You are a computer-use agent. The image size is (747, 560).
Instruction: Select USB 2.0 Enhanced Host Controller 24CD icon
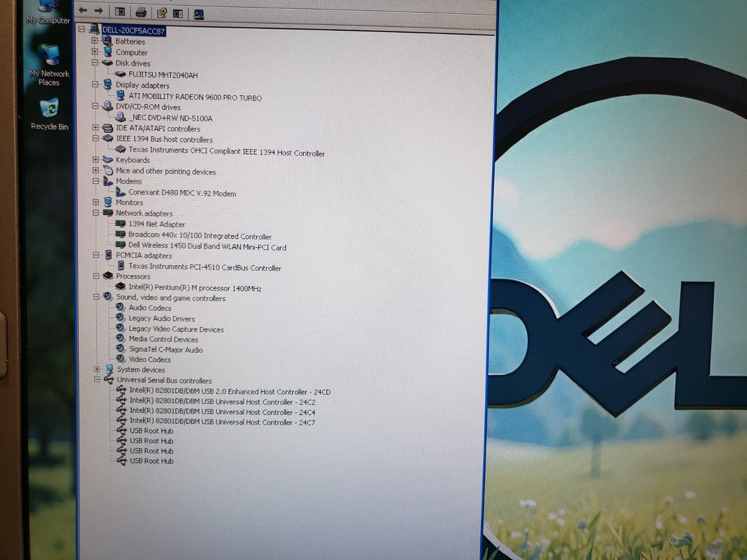[121, 390]
